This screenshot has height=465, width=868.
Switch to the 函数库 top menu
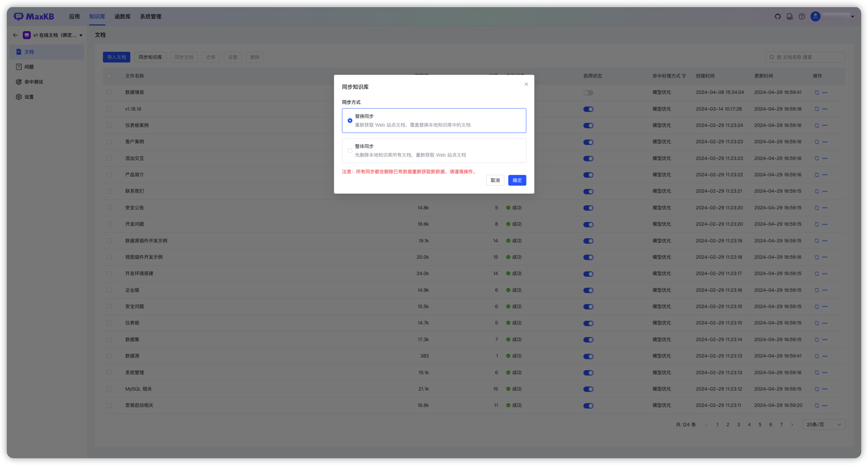(122, 16)
